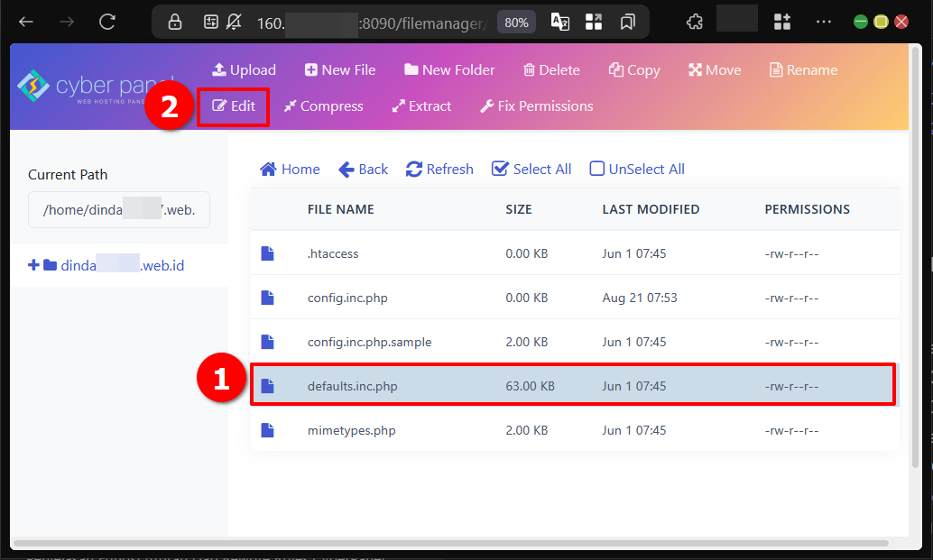
Task: Go to Home in the file manager
Action: [290, 170]
